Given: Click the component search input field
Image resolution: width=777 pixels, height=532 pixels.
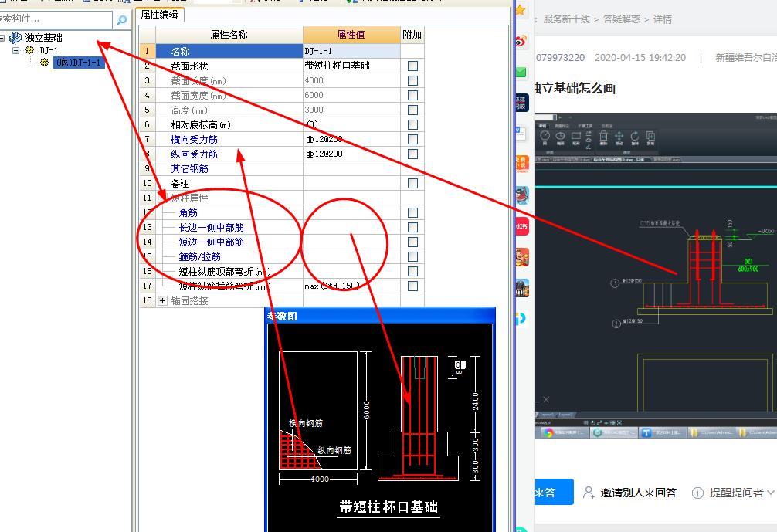Looking at the screenshot, I should (x=56, y=19).
